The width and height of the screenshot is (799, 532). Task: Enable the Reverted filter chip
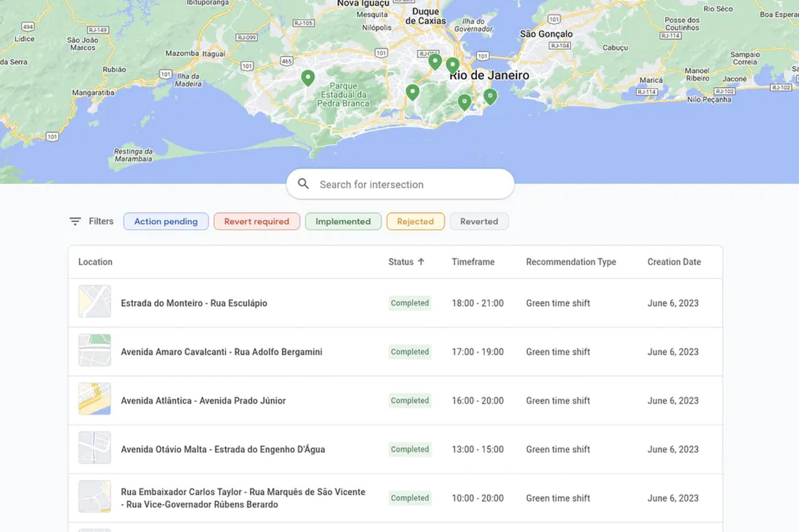[x=479, y=221]
